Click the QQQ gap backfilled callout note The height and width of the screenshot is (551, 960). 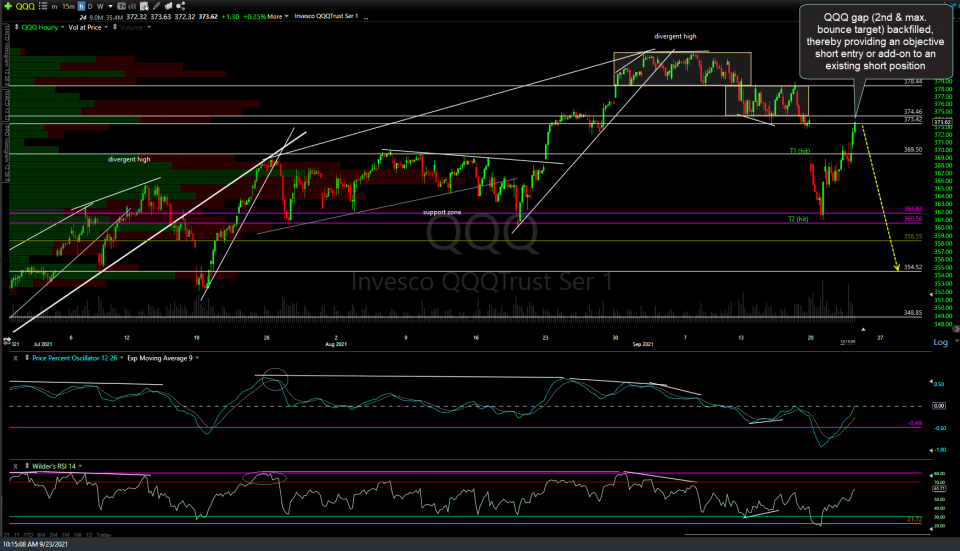[x=875, y=42]
